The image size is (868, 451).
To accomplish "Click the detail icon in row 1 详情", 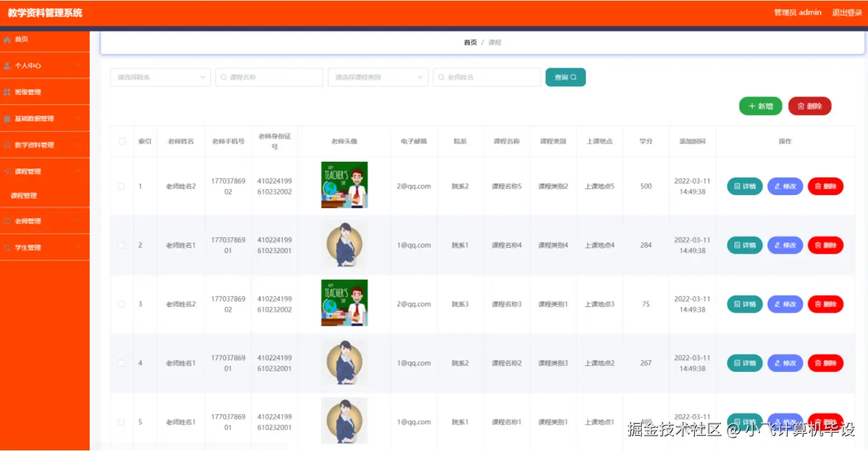I will pos(737,186).
